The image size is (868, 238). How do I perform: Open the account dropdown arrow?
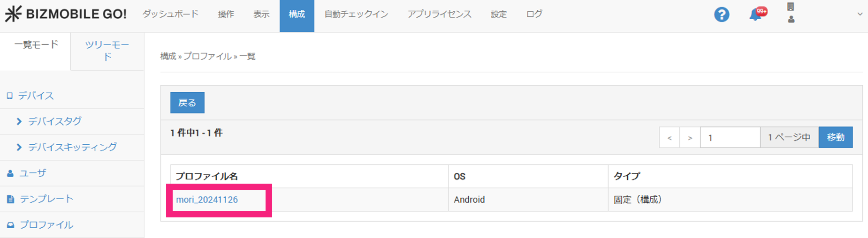860,14
